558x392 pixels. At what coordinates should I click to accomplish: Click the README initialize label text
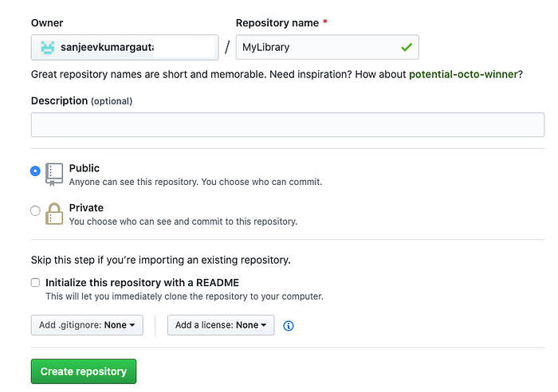[142, 283]
